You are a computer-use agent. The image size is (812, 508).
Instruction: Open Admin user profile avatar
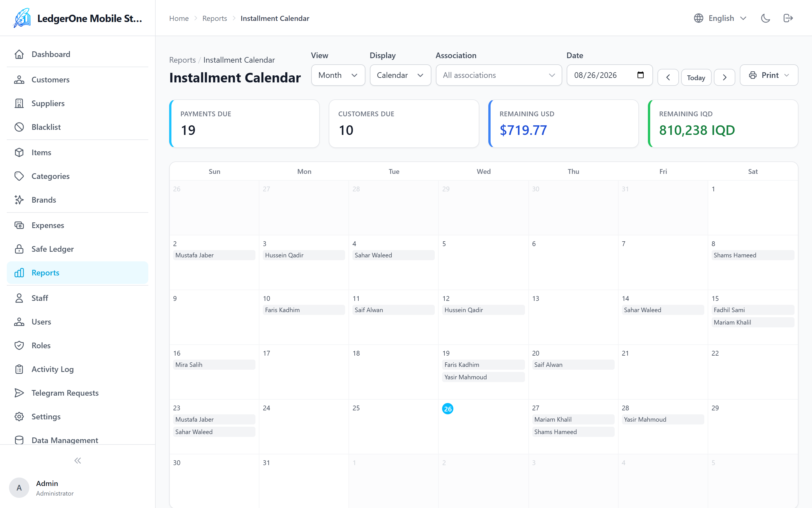coord(19,487)
